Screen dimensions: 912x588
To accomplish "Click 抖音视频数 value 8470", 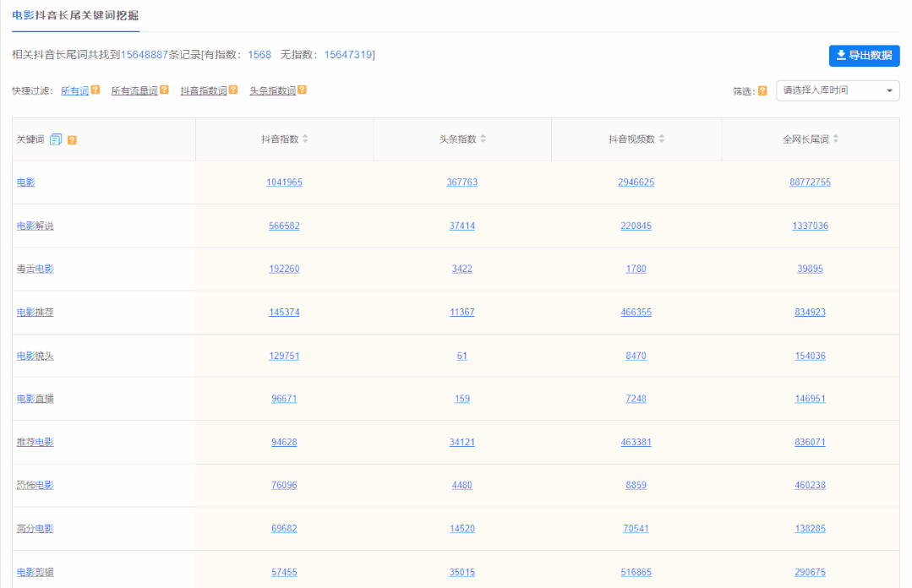I will [636, 356].
